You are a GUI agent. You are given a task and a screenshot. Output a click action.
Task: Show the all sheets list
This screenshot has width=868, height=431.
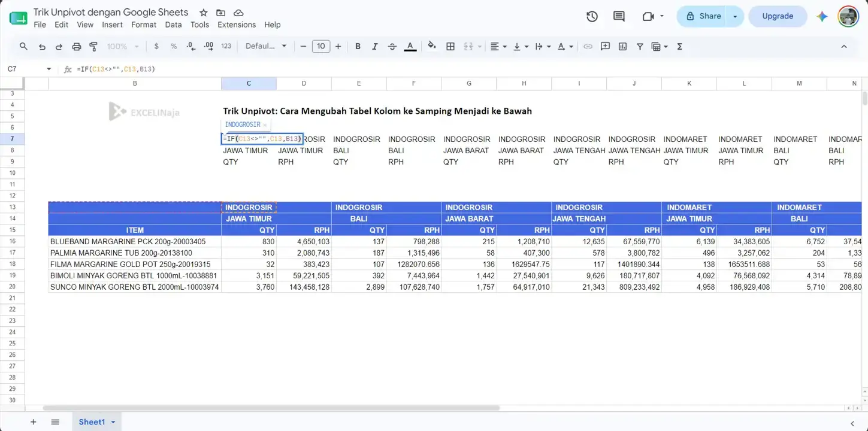[x=55, y=422]
